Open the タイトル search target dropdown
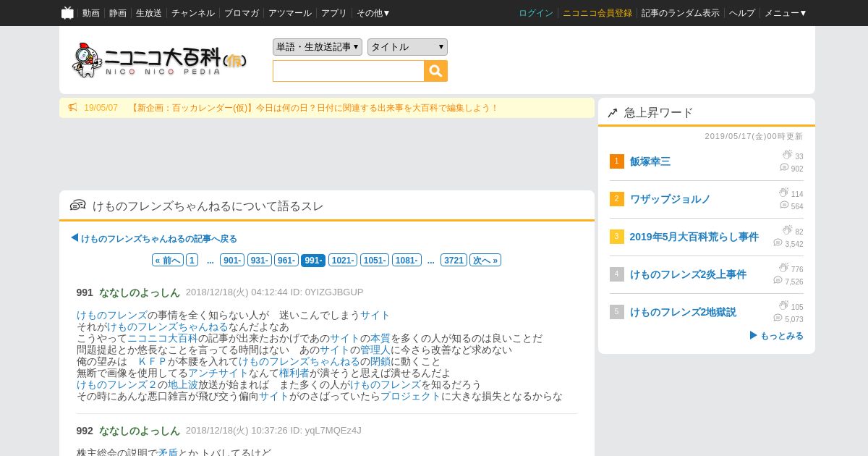 407,47
